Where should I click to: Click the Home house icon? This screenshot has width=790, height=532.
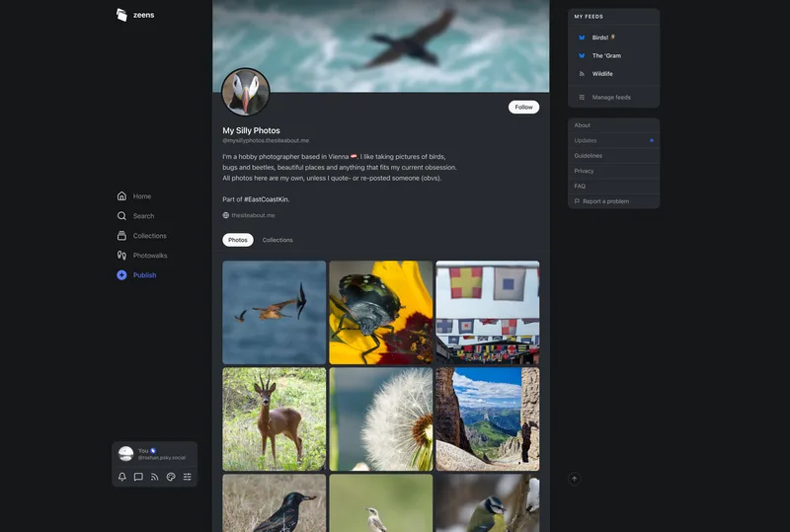pyautogui.click(x=121, y=196)
